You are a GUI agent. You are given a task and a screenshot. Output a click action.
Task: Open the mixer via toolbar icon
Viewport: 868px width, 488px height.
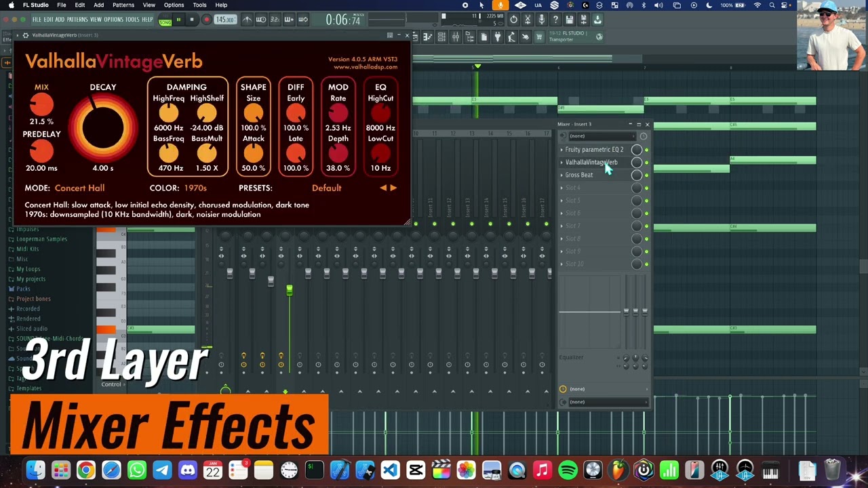click(456, 37)
